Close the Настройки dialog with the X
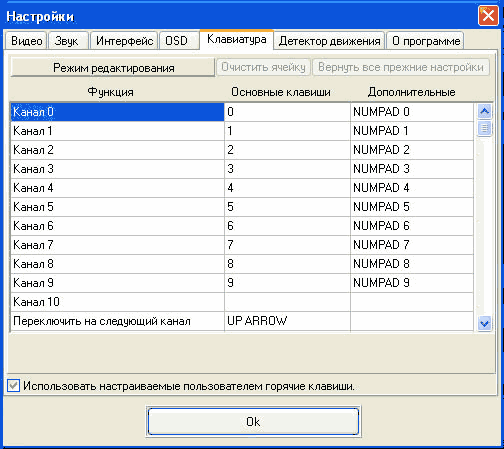Screen dimensions: 504x449 488,15
